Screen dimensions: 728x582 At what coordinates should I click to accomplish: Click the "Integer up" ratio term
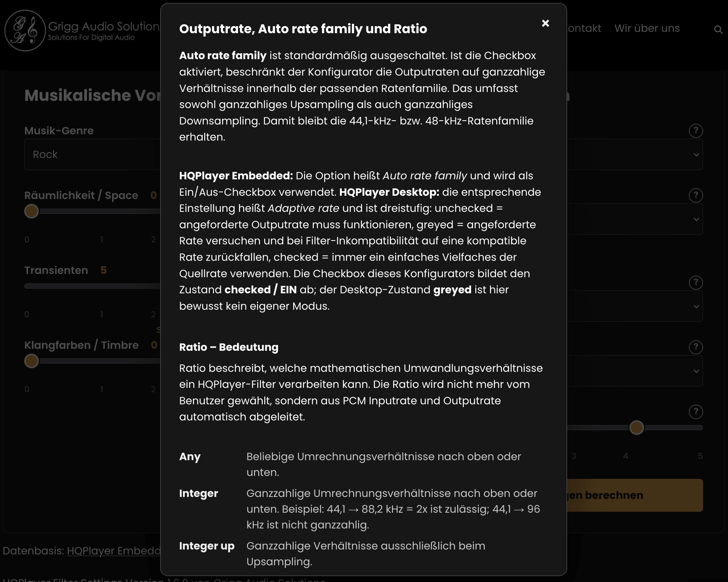click(x=207, y=546)
